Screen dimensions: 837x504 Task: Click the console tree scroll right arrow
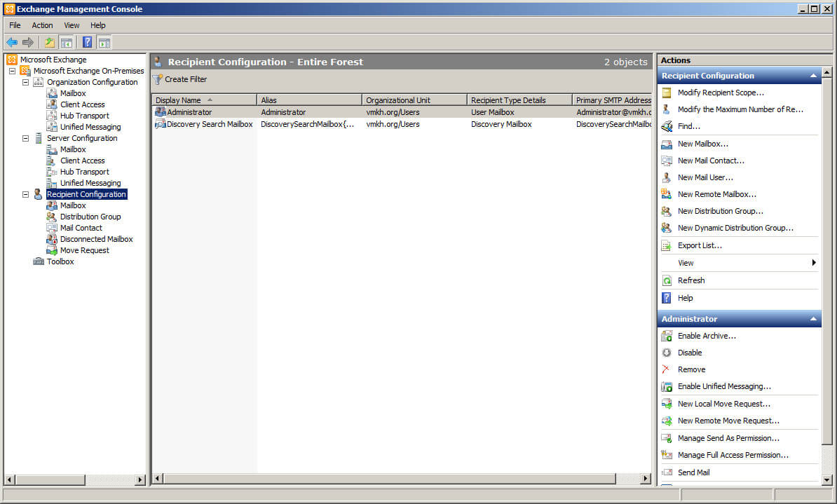[x=140, y=479]
